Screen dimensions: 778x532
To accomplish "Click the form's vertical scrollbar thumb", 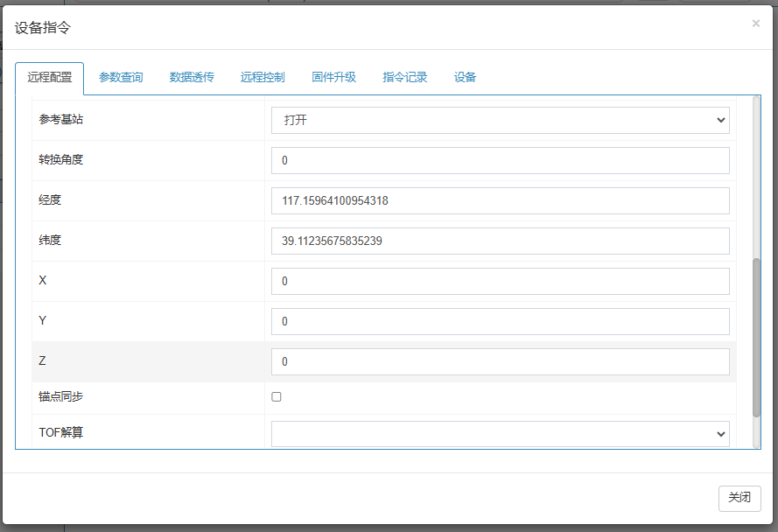I will click(756, 337).
